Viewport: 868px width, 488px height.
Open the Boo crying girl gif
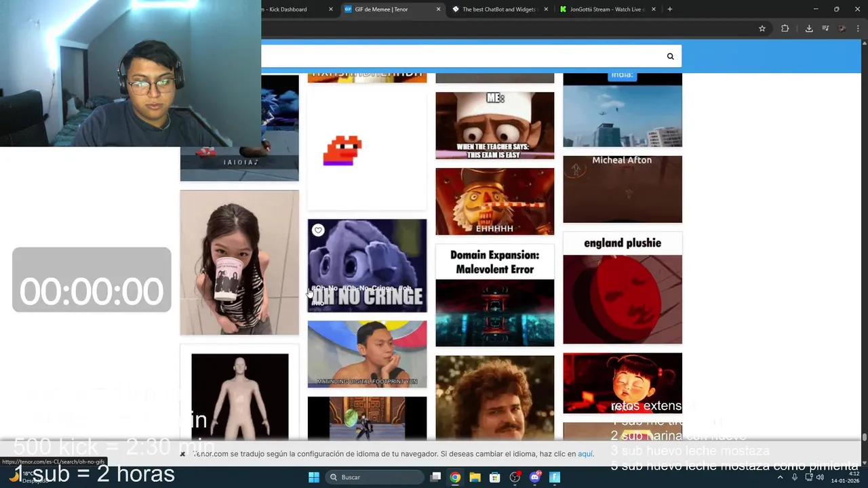click(x=623, y=383)
